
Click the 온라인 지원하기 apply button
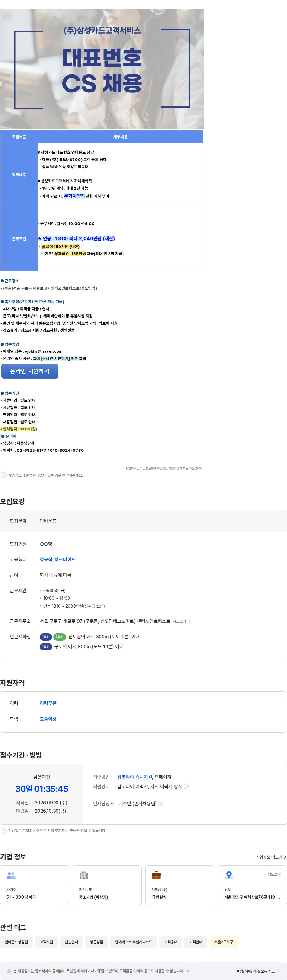point(30,371)
